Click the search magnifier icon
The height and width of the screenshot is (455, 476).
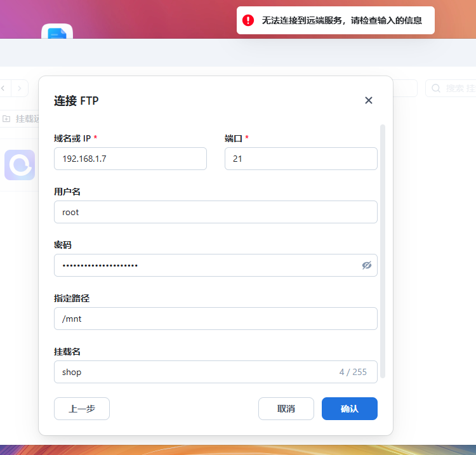point(436,88)
